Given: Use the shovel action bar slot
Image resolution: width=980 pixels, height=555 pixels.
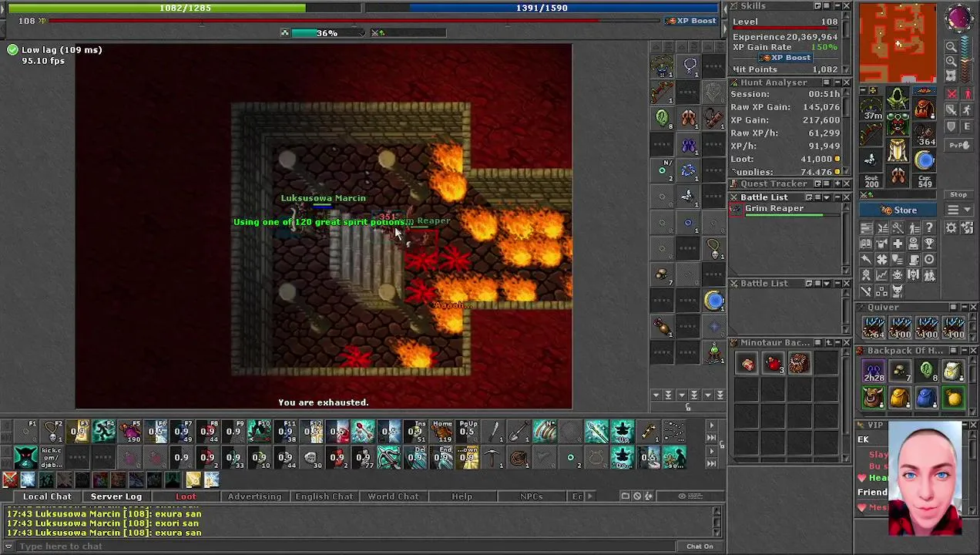Looking at the screenshot, I should (519, 432).
